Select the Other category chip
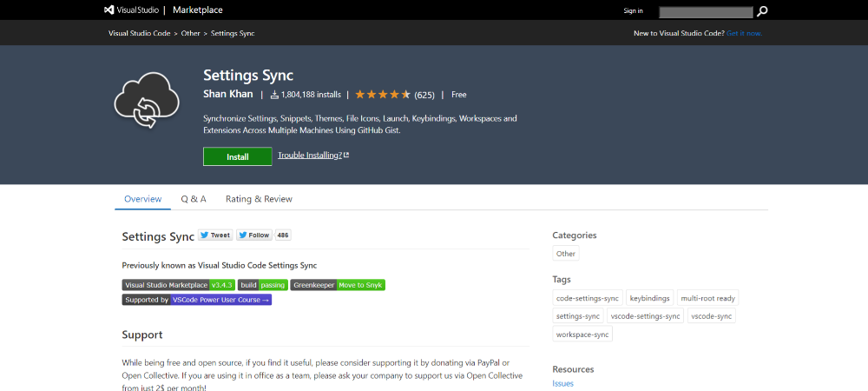This screenshot has width=868, height=391. click(x=566, y=253)
